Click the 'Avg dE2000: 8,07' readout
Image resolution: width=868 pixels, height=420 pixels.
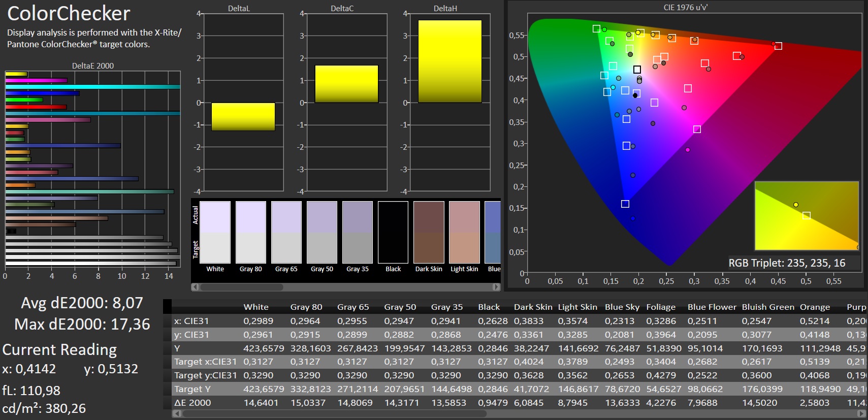click(x=82, y=303)
